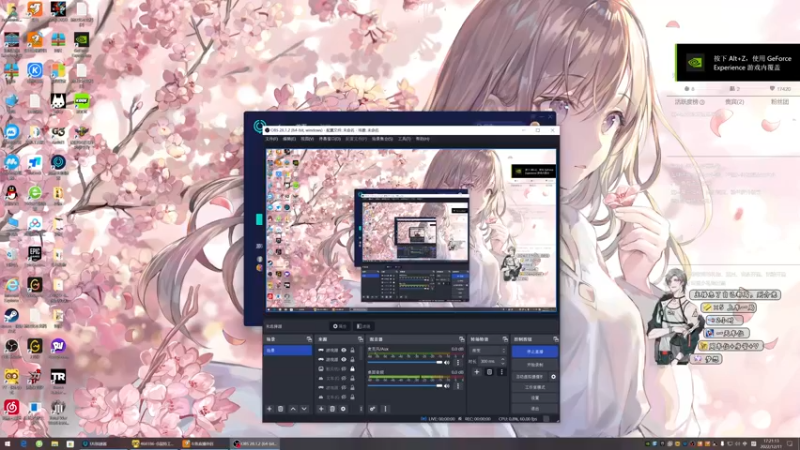Unlock the third source row's white lock
This screenshot has width=800, height=450.
pos(352,368)
